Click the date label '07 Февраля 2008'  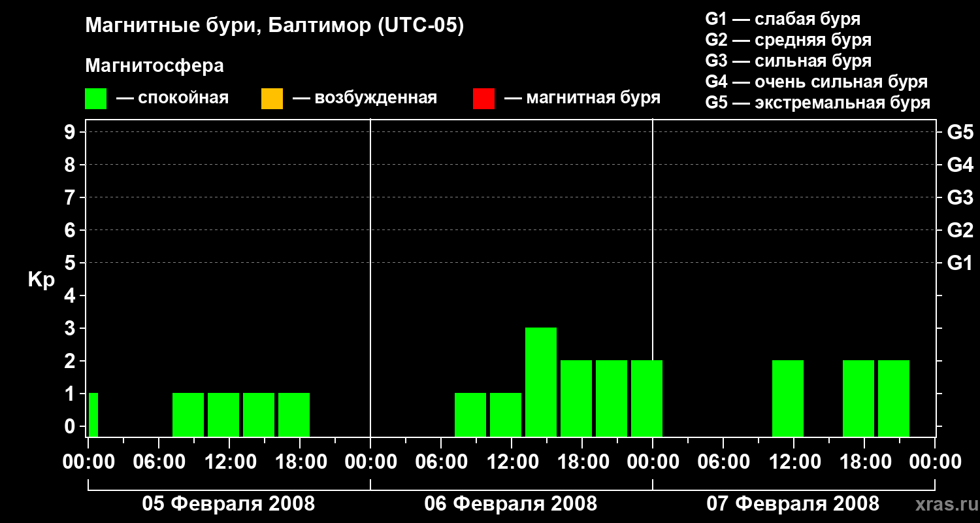(x=793, y=504)
